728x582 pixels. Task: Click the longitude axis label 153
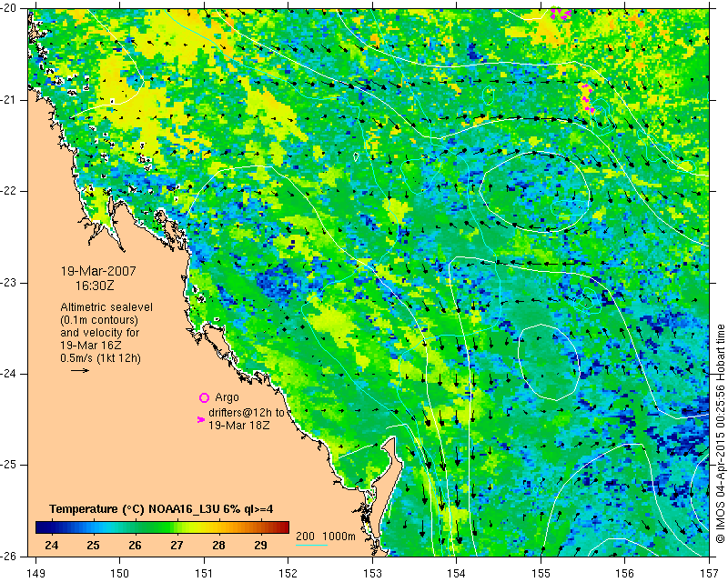pyautogui.click(x=372, y=574)
